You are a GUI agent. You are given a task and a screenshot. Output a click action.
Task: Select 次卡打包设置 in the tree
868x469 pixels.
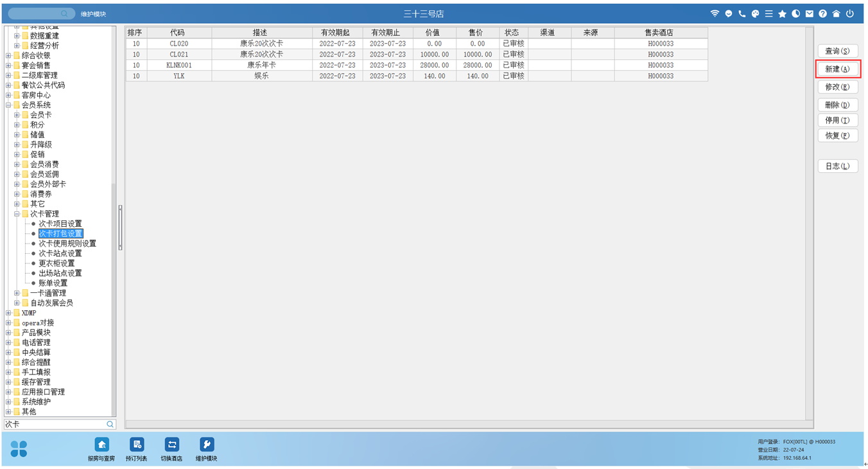pyautogui.click(x=60, y=233)
